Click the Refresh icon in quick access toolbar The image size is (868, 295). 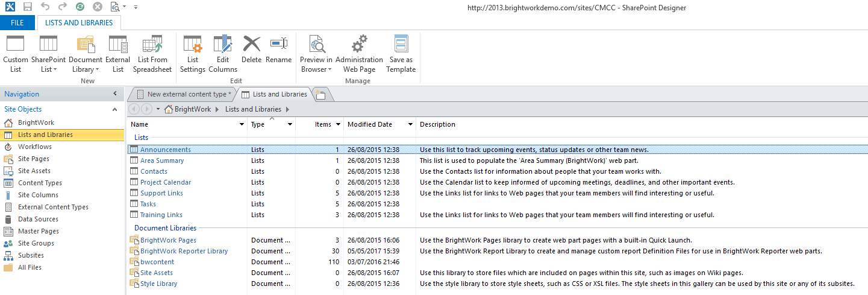pyautogui.click(x=80, y=7)
